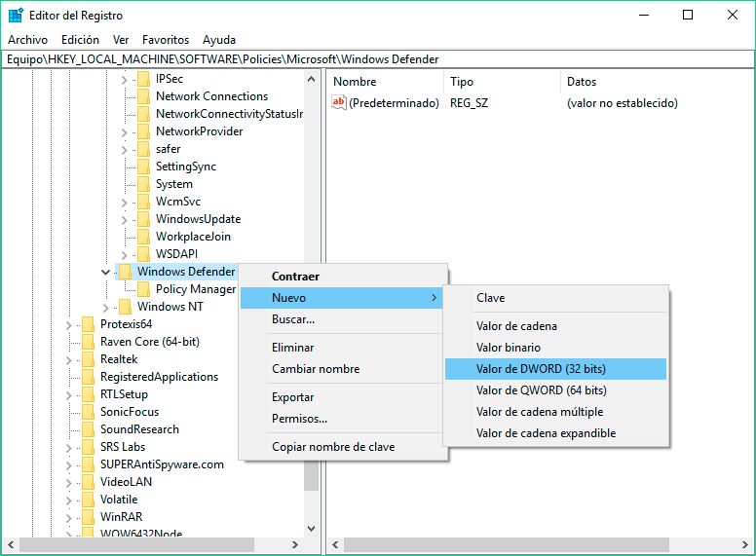Click the NetworkProvider folder icon
Image resolution: width=756 pixels, height=556 pixels.
[143, 131]
